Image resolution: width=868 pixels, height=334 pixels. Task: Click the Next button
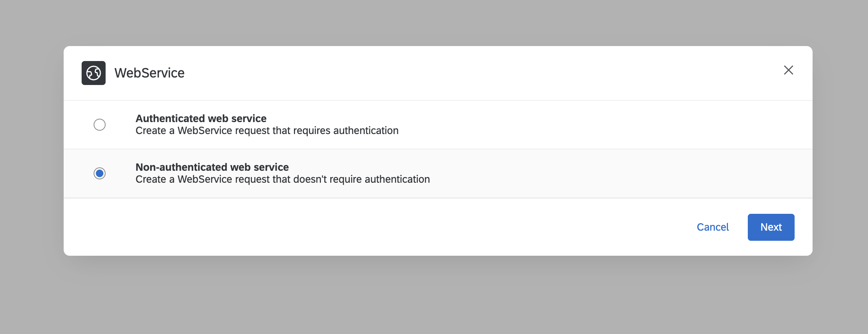(x=771, y=227)
